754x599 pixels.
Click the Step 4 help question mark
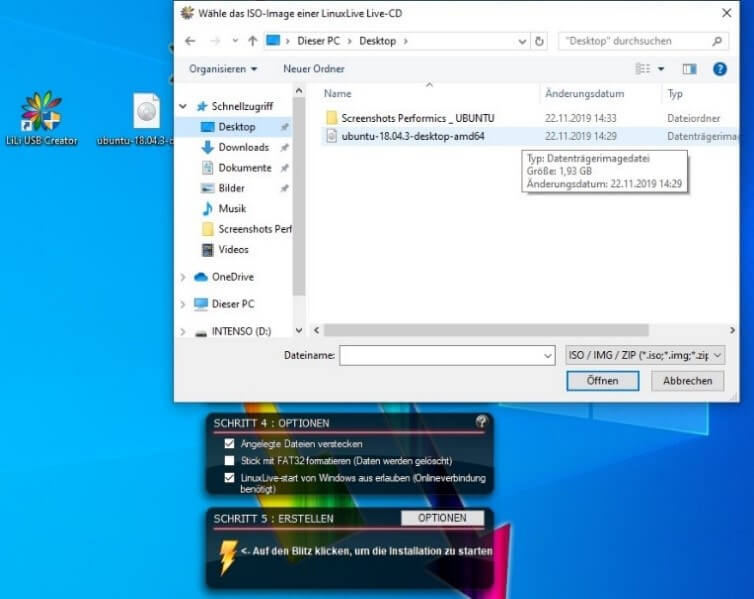point(481,422)
